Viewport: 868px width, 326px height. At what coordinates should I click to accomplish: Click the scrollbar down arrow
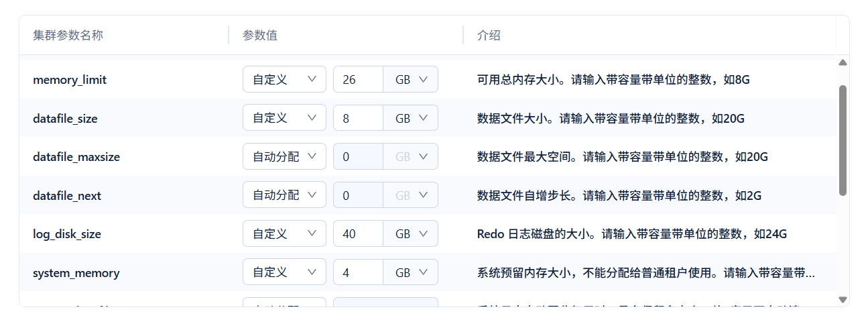click(x=843, y=300)
